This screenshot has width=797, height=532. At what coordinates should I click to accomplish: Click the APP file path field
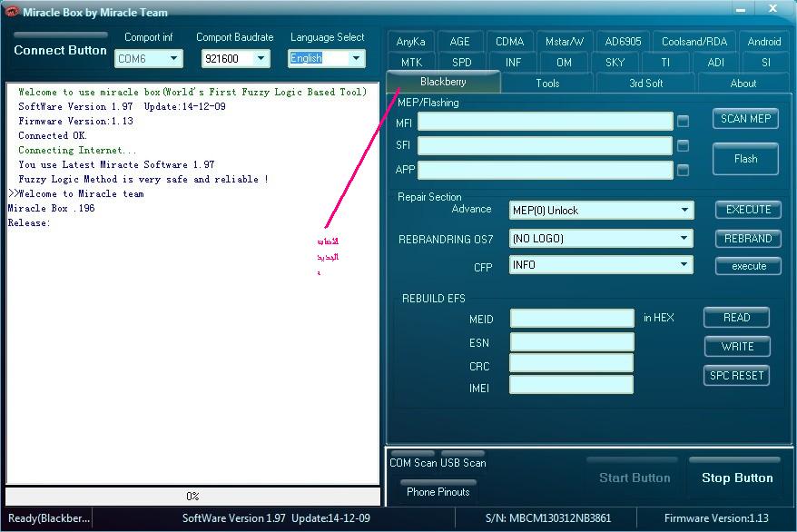546,170
